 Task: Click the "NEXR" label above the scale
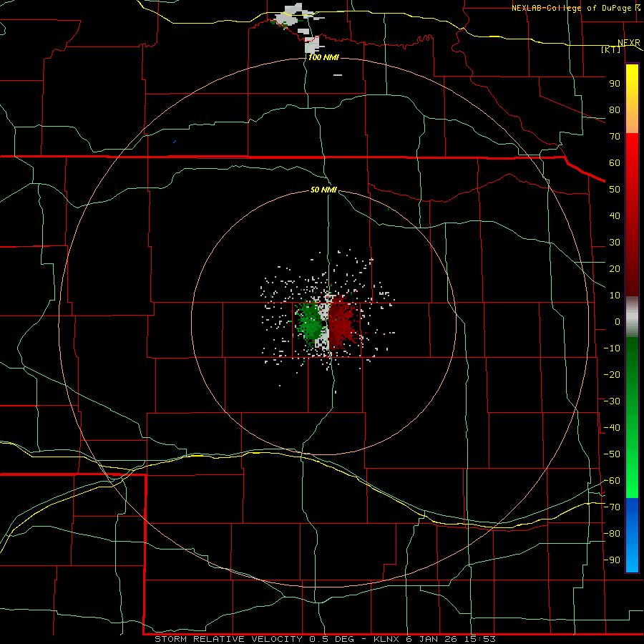click(629, 43)
